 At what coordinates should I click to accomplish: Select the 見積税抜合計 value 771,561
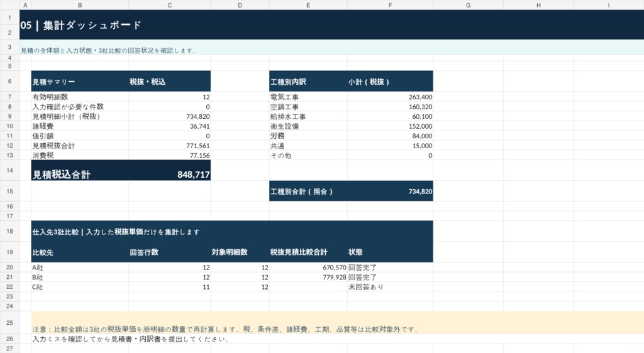170,146
